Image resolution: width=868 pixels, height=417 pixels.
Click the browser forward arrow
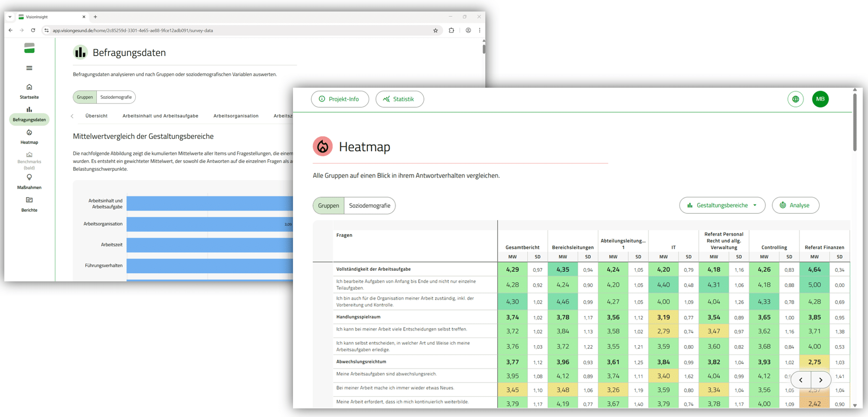[x=22, y=30]
